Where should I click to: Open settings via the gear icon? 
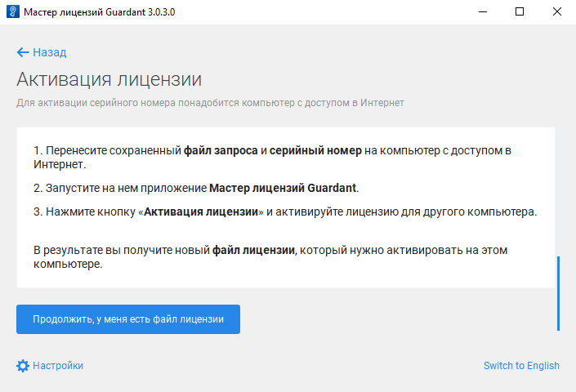click(23, 366)
